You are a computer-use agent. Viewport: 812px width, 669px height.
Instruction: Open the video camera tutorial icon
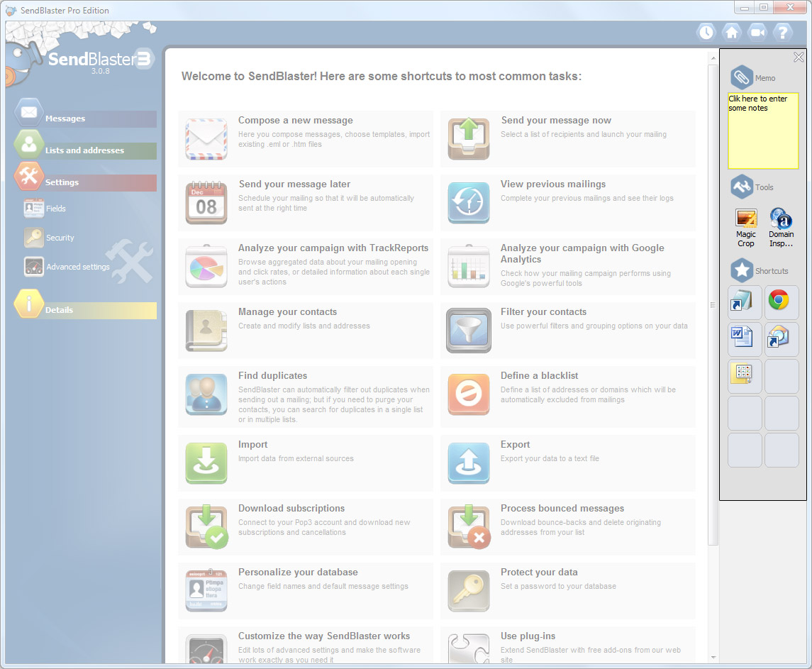pos(757,33)
